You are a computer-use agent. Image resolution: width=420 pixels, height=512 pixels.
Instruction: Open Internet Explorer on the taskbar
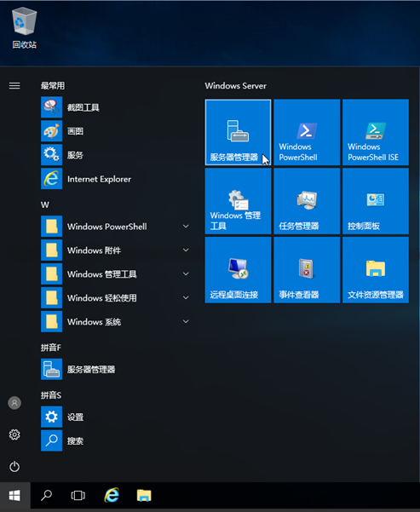[x=112, y=495]
